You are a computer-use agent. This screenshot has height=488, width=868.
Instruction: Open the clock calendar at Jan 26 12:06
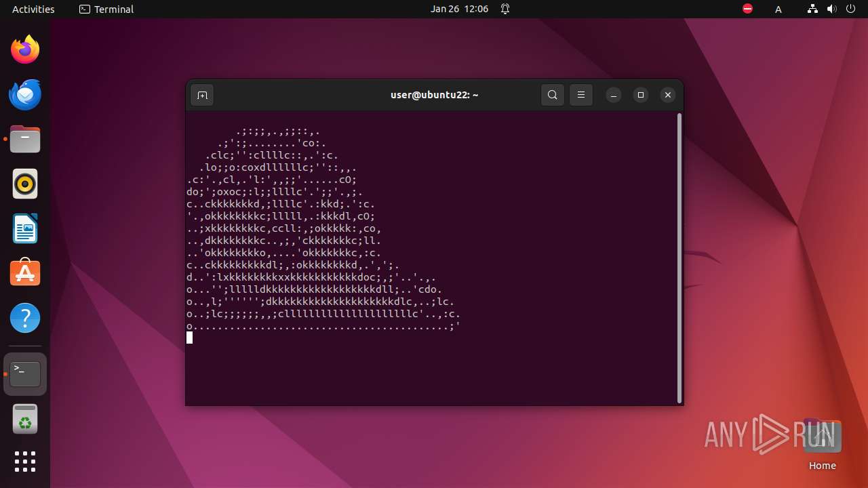[x=459, y=9]
